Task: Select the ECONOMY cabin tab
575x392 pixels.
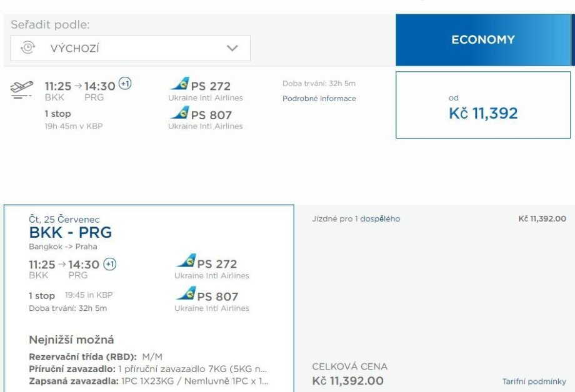Action: click(483, 40)
